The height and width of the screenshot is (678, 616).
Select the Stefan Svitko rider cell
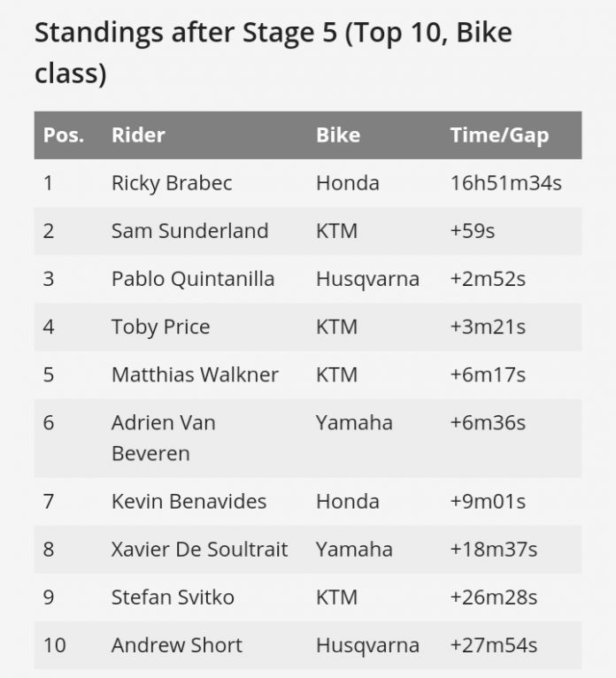(173, 597)
